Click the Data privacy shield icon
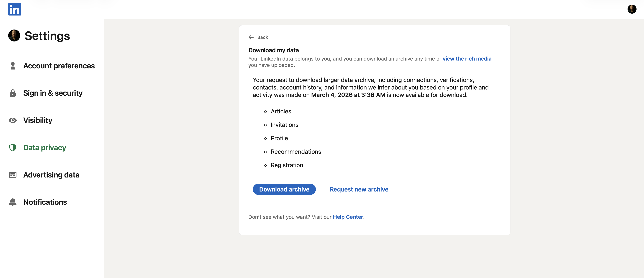 click(13, 148)
